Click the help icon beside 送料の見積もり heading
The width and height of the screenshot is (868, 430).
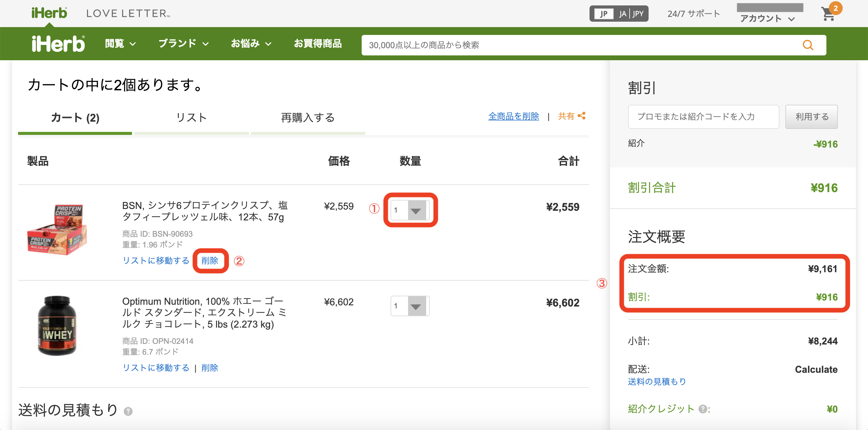point(128,411)
